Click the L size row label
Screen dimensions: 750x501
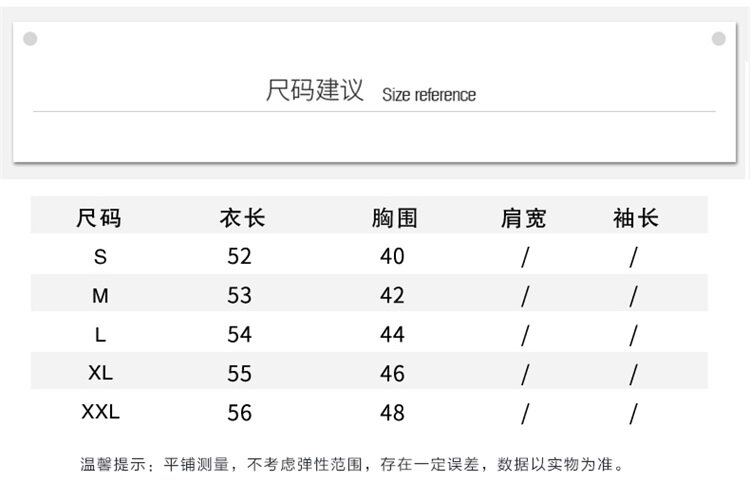pos(100,334)
